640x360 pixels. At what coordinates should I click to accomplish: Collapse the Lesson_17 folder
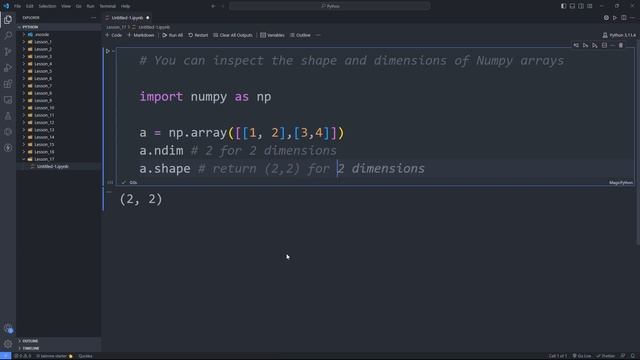[58, 159]
